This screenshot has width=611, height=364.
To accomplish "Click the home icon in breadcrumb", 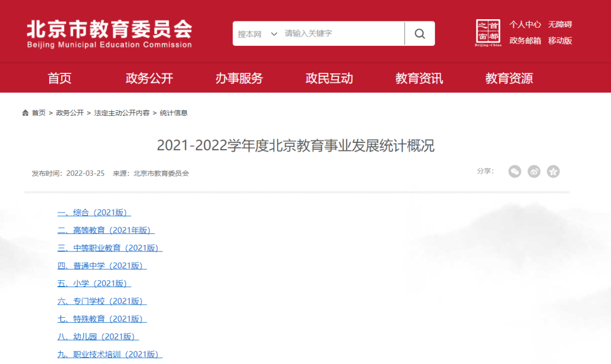I will (x=25, y=113).
